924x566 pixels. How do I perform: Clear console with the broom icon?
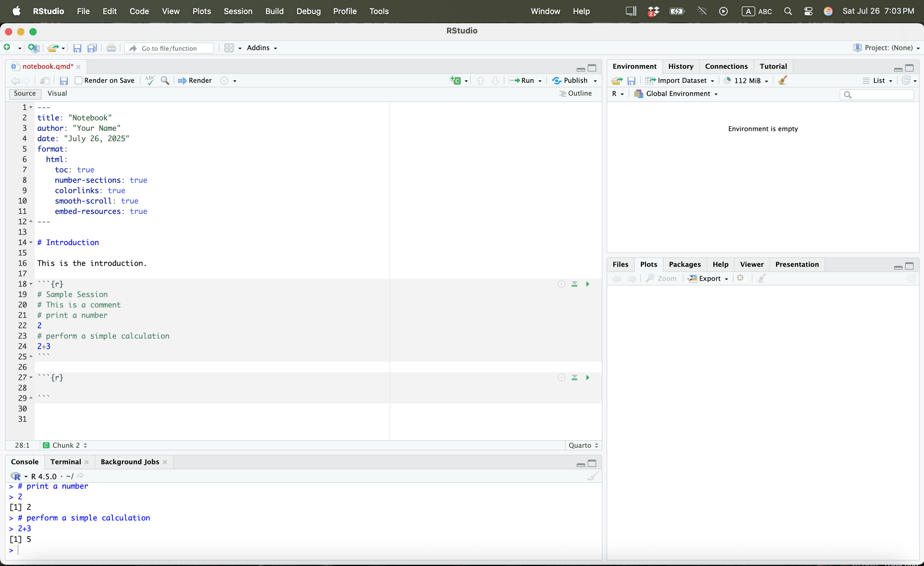click(x=593, y=476)
